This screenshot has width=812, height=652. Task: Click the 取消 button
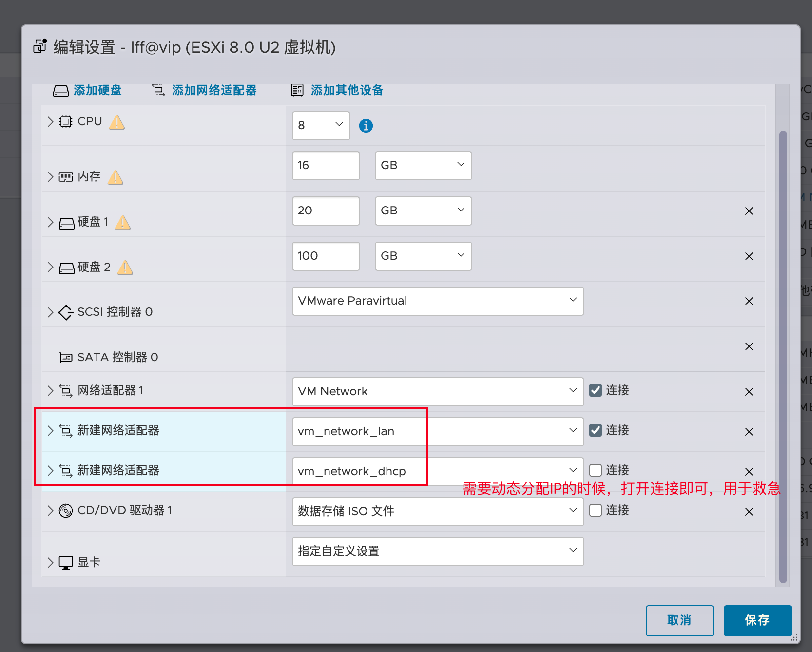click(679, 620)
